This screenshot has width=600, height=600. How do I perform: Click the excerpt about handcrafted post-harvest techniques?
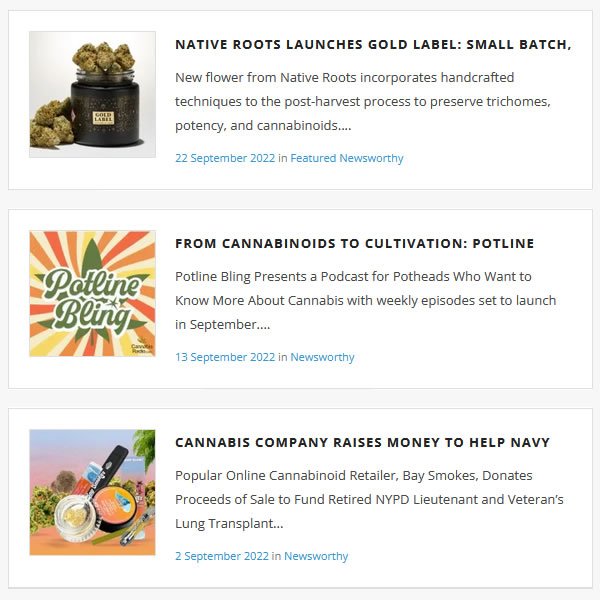coord(363,101)
